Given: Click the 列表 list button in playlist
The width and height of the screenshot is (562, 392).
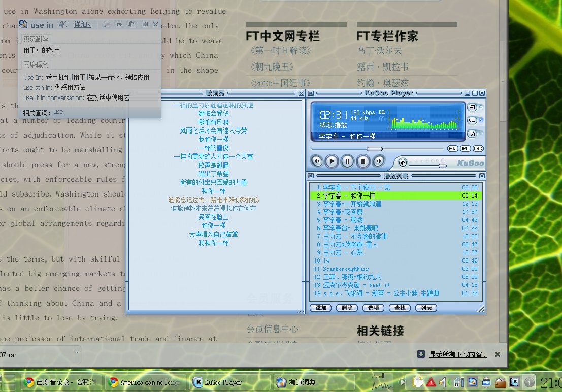Looking at the screenshot, I should (x=426, y=308).
